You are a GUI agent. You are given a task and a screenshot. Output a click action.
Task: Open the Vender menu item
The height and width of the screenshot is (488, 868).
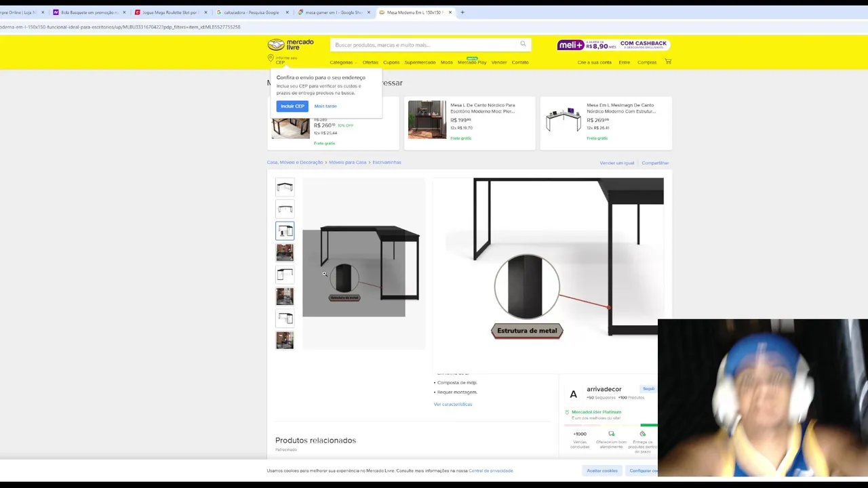499,62
